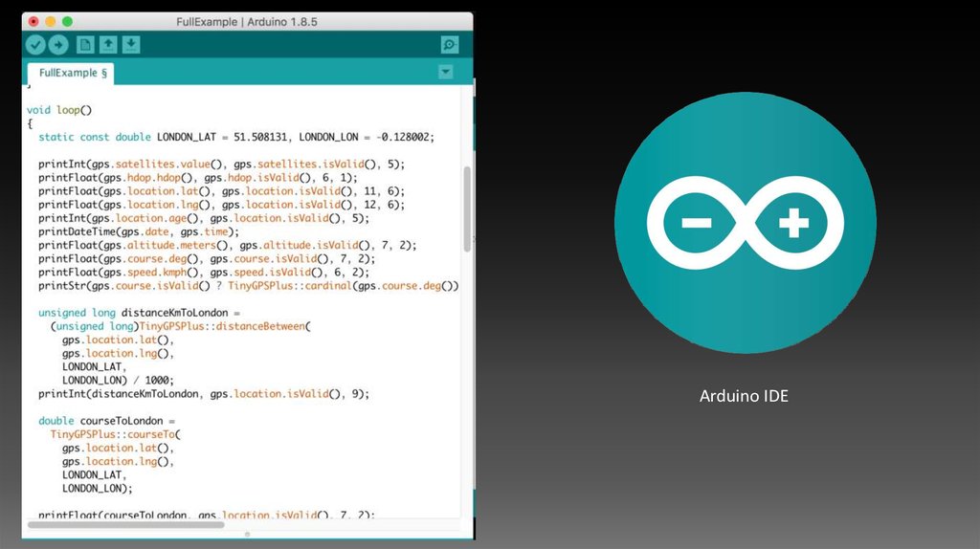Create a new sketch with New icon

(85, 44)
